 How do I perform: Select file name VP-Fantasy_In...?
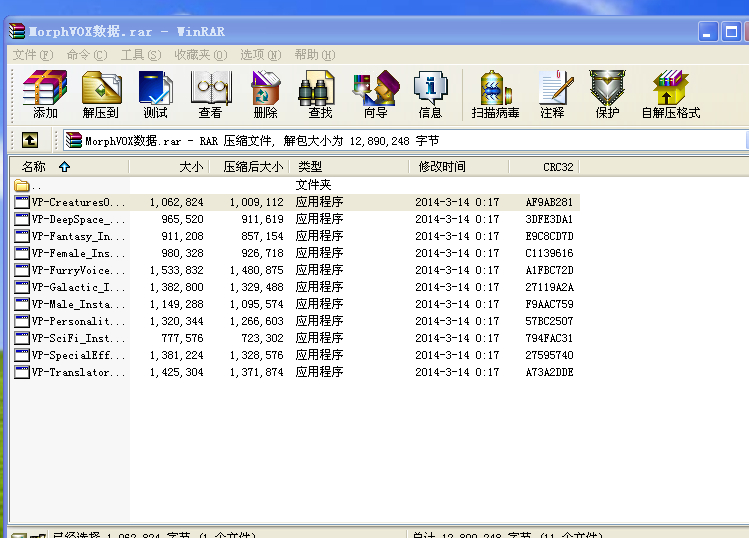point(78,237)
